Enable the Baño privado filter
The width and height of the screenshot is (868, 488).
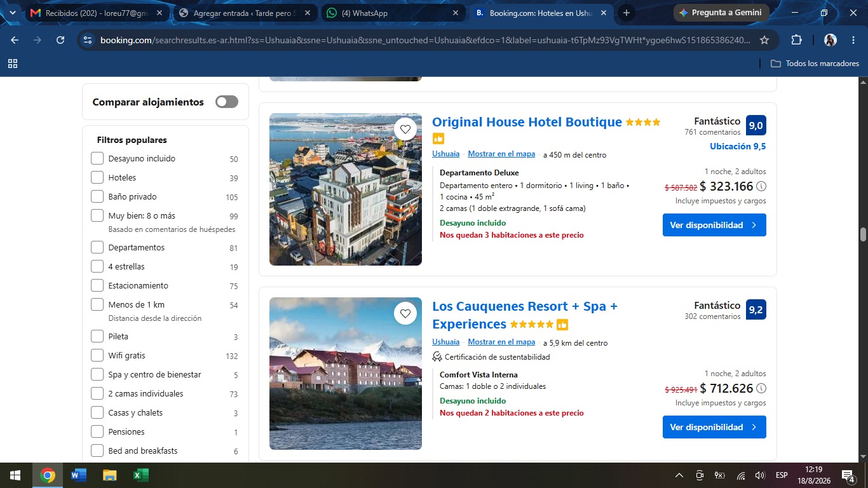coord(97,196)
